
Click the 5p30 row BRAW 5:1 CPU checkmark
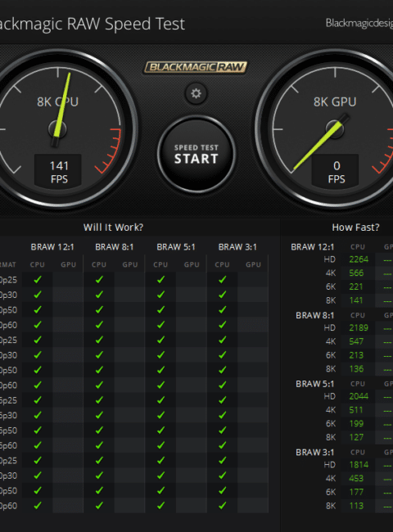(160, 415)
